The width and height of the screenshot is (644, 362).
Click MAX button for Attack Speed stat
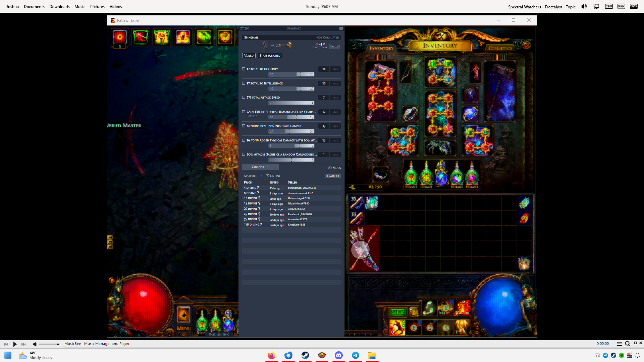(x=335, y=98)
